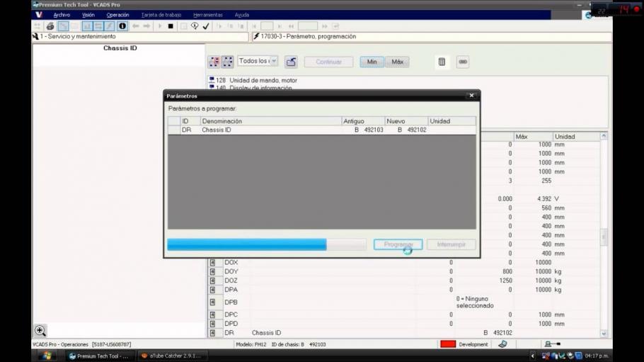The width and height of the screenshot is (644, 362).
Task: Close the Parámetros dialog
Action: coord(471,96)
